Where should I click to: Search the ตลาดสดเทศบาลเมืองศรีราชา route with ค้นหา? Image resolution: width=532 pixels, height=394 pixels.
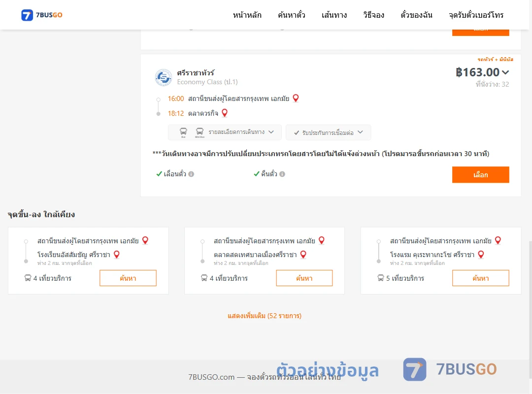click(304, 278)
